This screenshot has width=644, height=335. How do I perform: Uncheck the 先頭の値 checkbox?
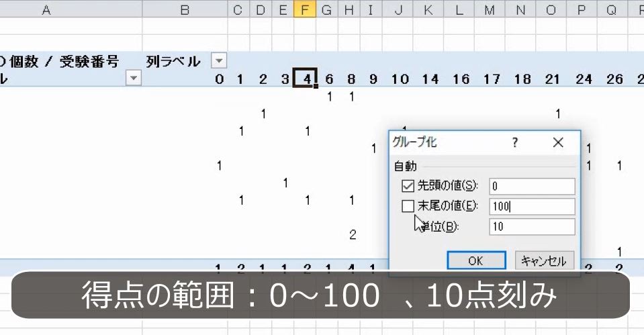[408, 186]
